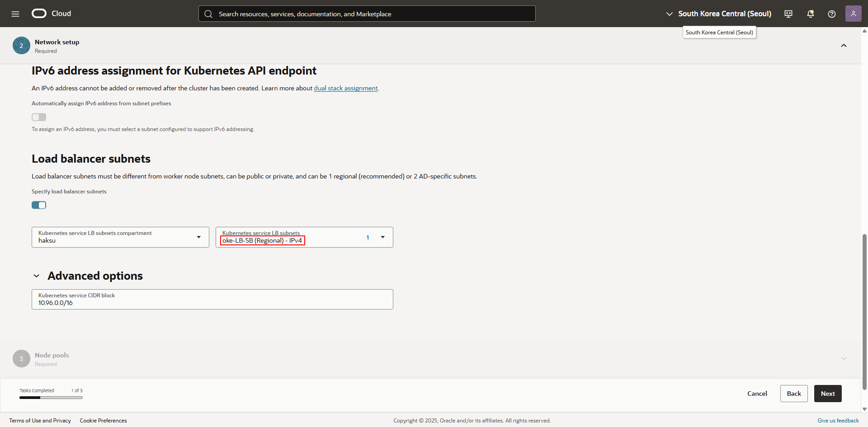Click the Oracle Cloud logo
This screenshot has height=427, width=868.
(39, 14)
